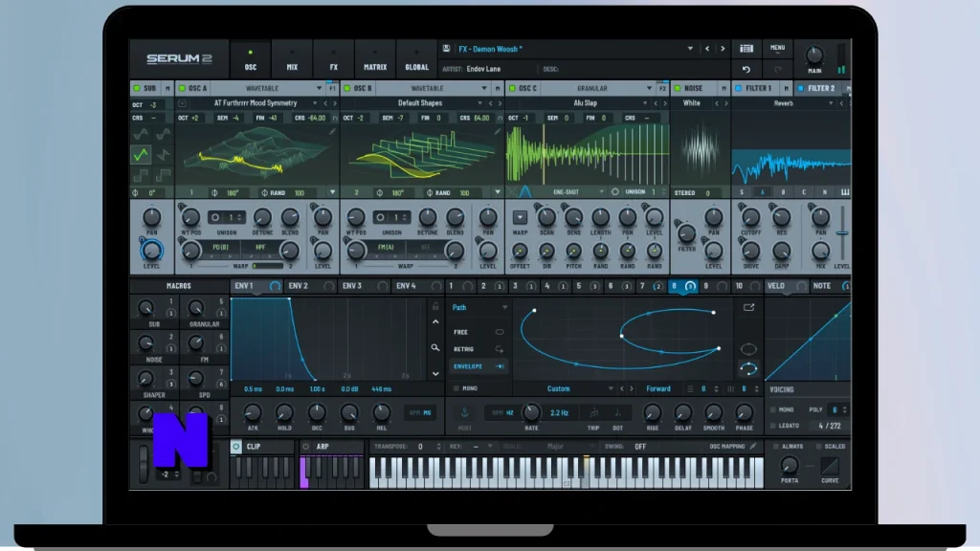Image resolution: width=980 pixels, height=551 pixels.
Task: Switch to the GLOBAL tab
Action: coord(416,60)
